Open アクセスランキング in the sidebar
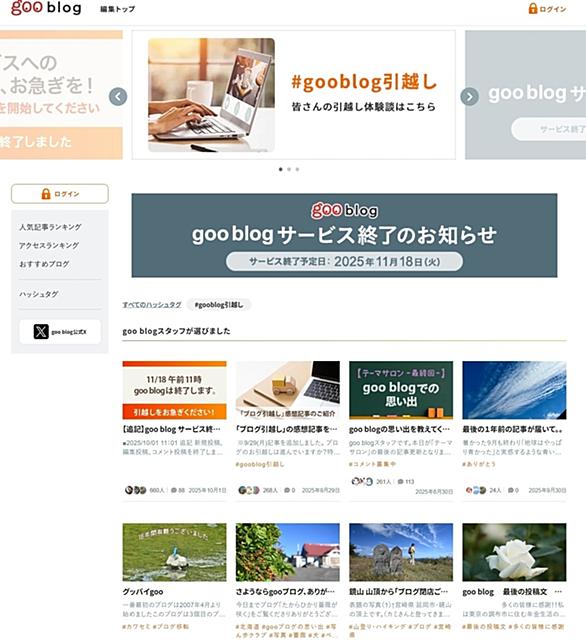 click(x=49, y=245)
